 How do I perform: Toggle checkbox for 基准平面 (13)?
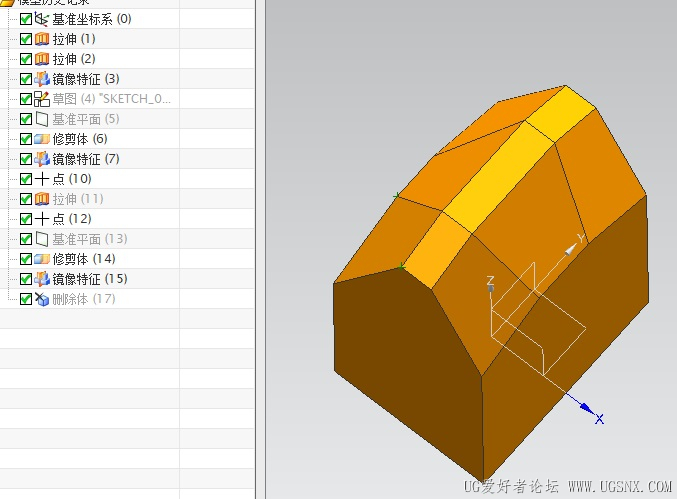click(26, 239)
